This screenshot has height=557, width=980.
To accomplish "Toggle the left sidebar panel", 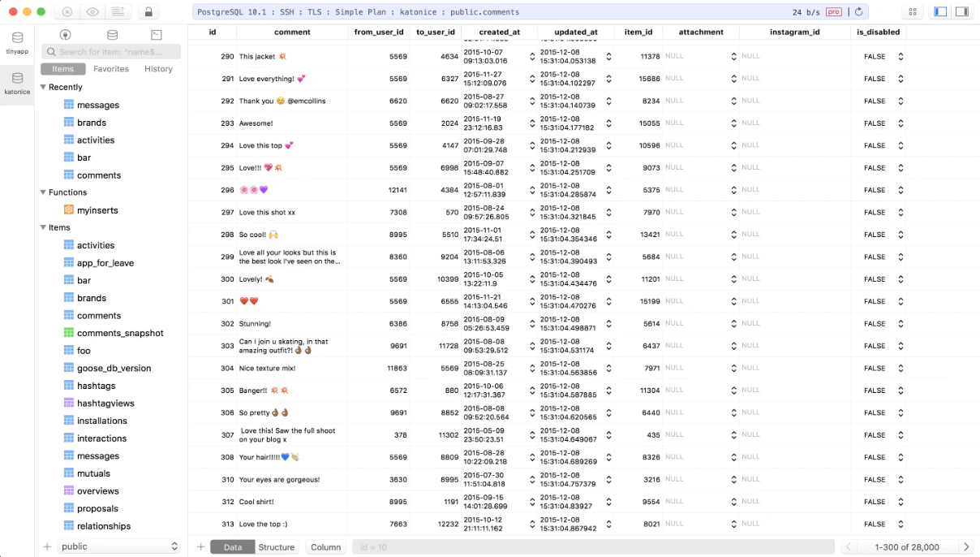I will 940,12.
